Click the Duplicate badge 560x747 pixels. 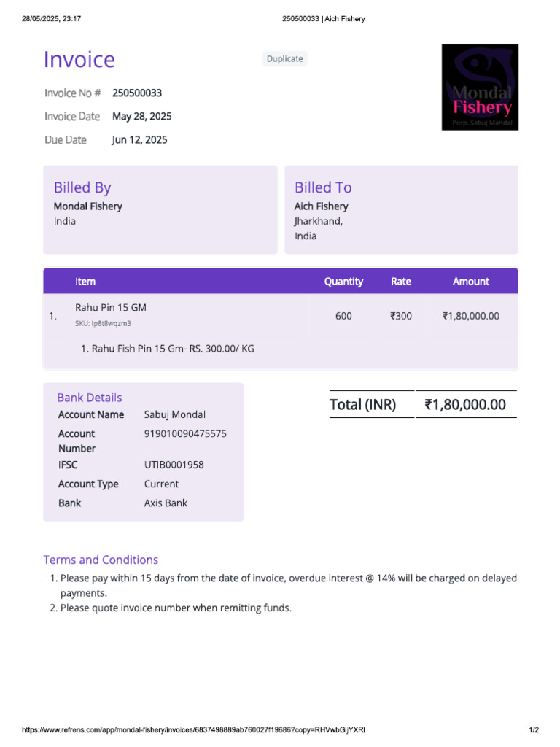(285, 58)
